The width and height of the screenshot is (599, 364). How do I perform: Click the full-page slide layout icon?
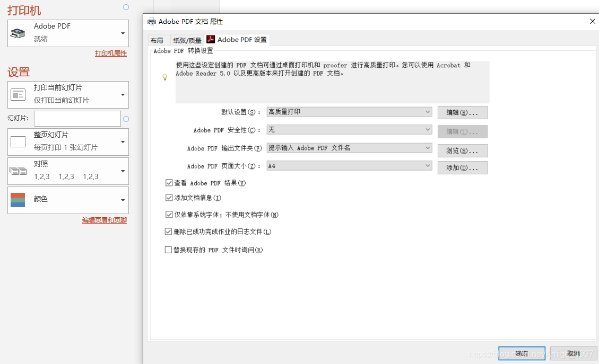click(x=18, y=142)
